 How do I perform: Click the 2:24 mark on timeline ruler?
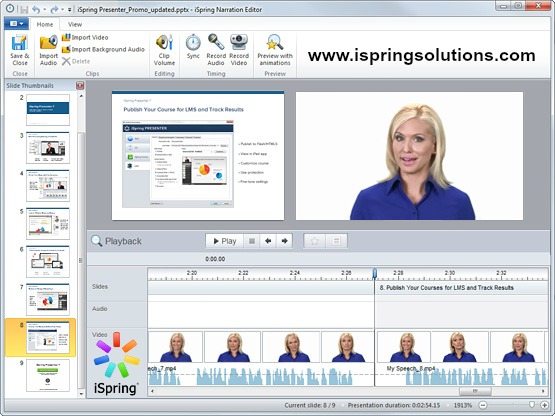coord(295,273)
